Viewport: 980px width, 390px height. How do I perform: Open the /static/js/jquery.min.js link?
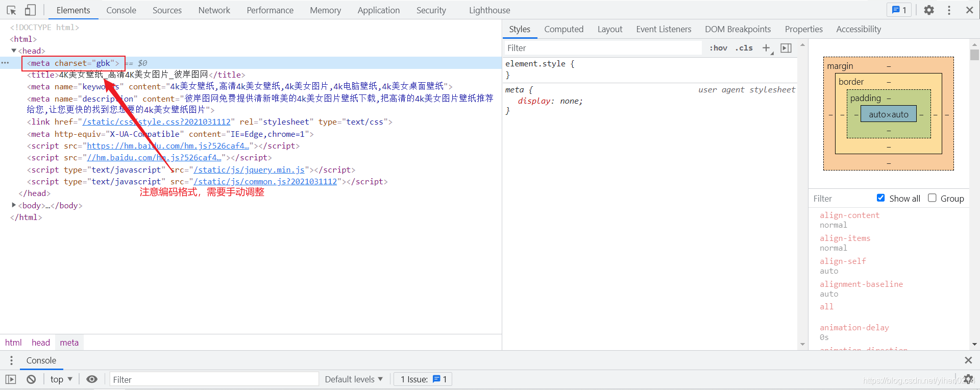click(249, 170)
